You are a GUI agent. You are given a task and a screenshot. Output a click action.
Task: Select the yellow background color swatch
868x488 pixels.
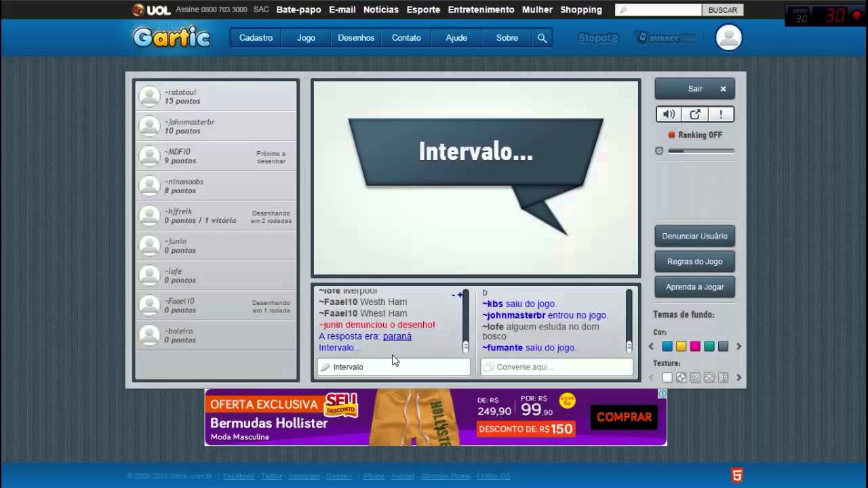pos(682,346)
